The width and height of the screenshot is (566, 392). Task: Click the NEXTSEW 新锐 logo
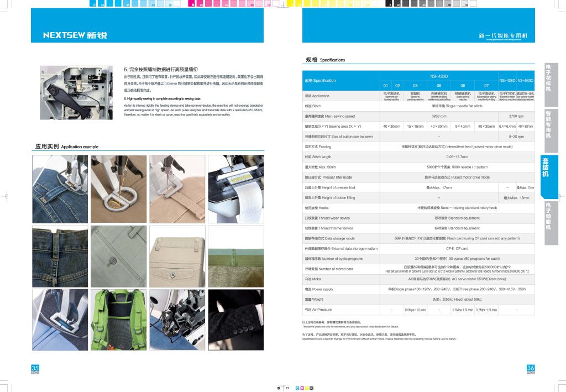point(75,35)
